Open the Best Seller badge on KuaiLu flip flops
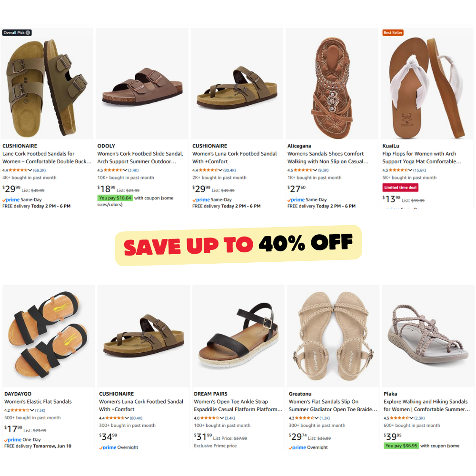 (x=393, y=33)
